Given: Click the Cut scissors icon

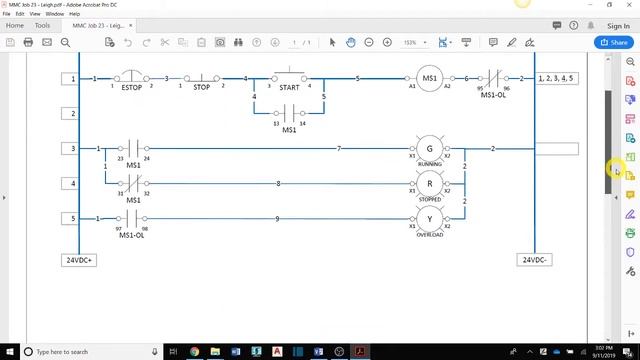Looking at the screenshot, I should [165, 42].
